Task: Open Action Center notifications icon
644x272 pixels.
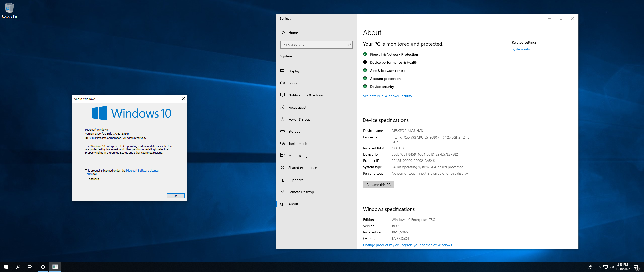Action: coord(636,267)
